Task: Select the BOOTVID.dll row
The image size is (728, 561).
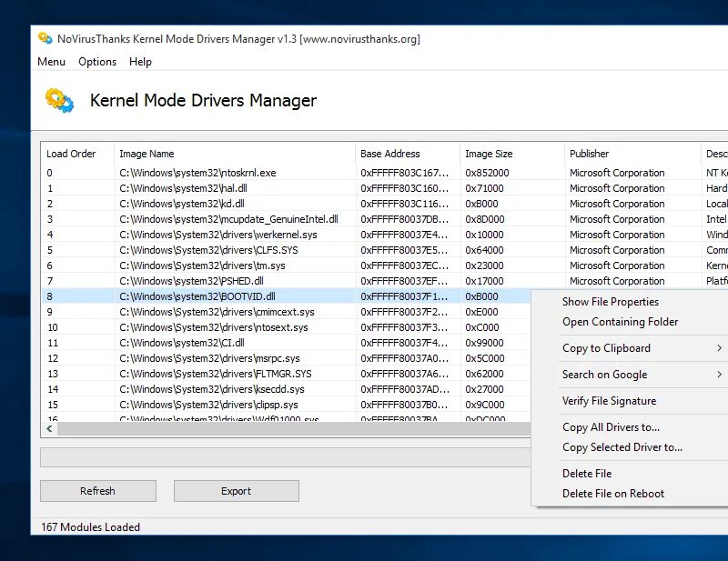Action: [287, 296]
